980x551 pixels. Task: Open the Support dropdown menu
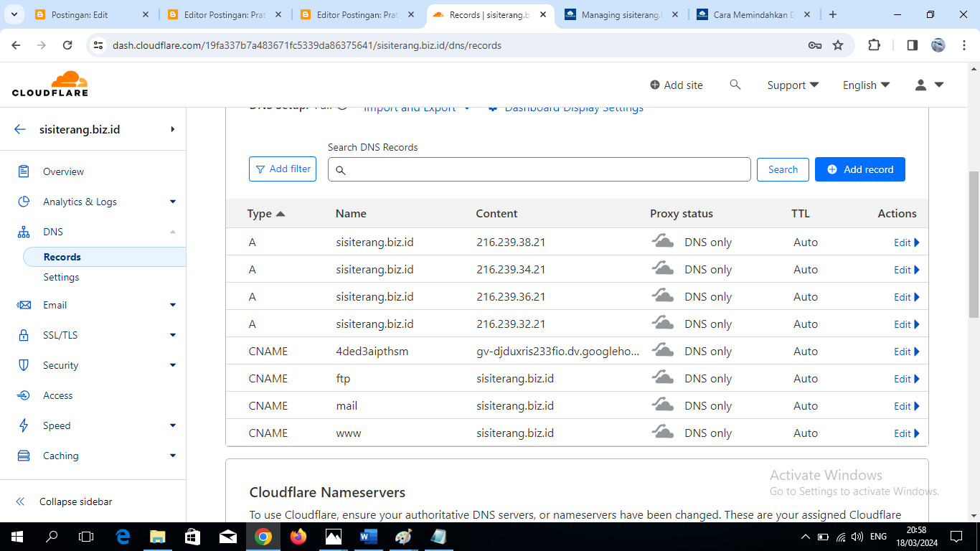point(793,85)
